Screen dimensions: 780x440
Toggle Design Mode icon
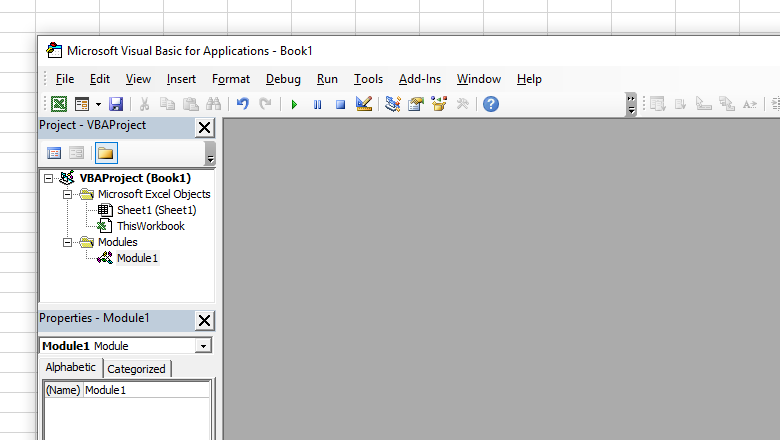(x=364, y=104)
